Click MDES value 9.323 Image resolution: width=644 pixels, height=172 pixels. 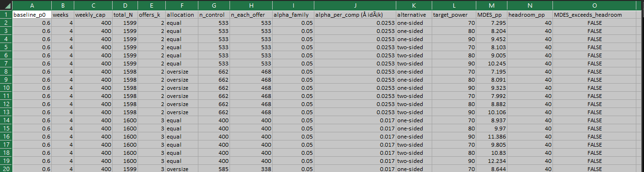tap(492, 88)
